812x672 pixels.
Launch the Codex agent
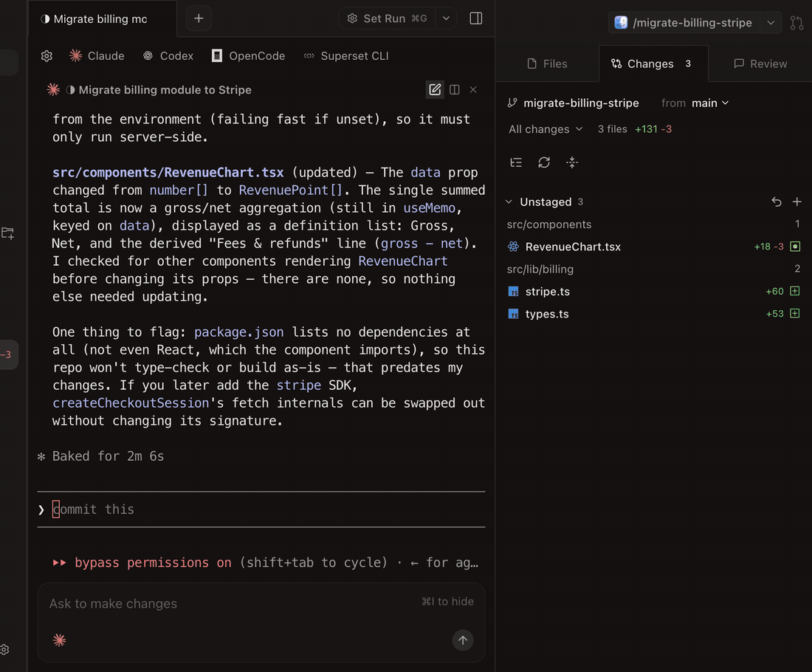click(x=168, y=56)
